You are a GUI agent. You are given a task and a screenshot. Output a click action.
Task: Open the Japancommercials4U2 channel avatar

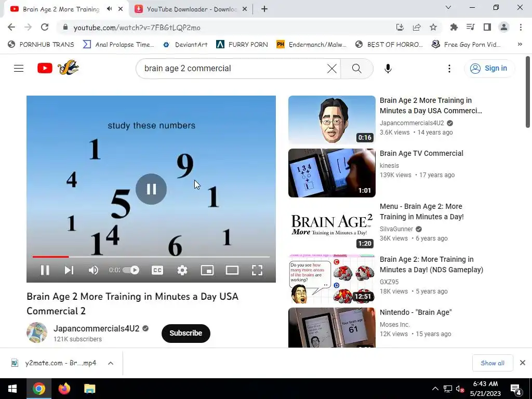(37, 332)
